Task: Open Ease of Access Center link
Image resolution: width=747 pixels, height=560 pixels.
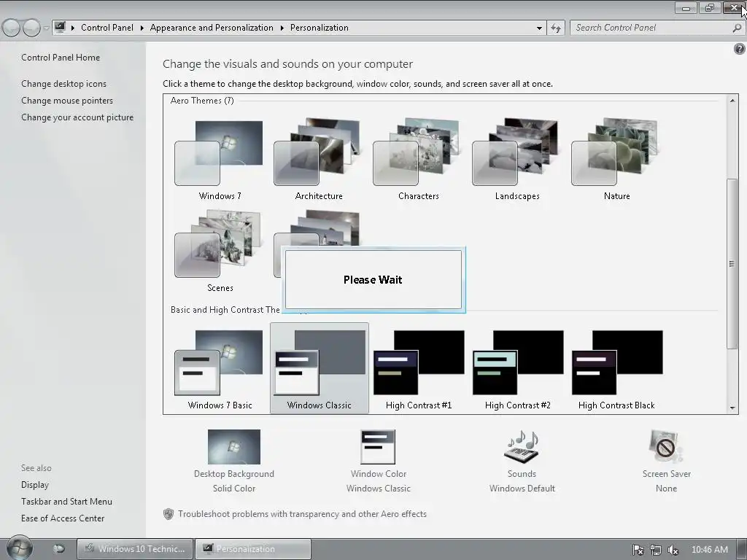Action: (63, 518)
